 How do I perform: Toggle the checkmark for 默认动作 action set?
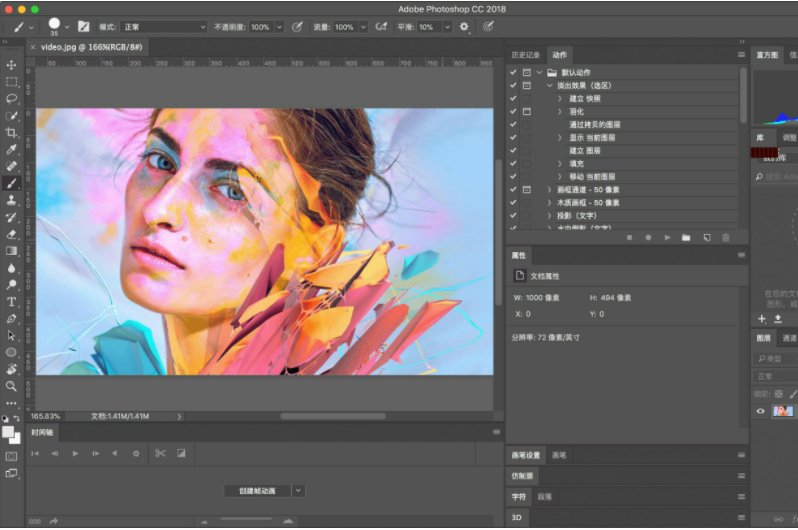(513, 73)
